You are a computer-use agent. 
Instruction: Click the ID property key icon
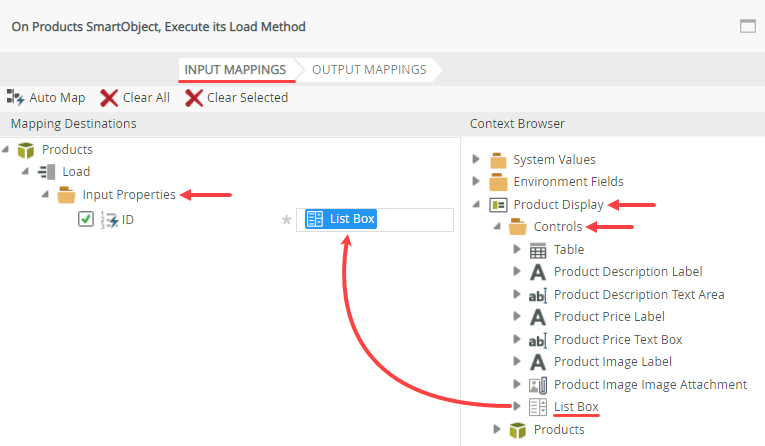pyautogui.click(x=109, y=219)
